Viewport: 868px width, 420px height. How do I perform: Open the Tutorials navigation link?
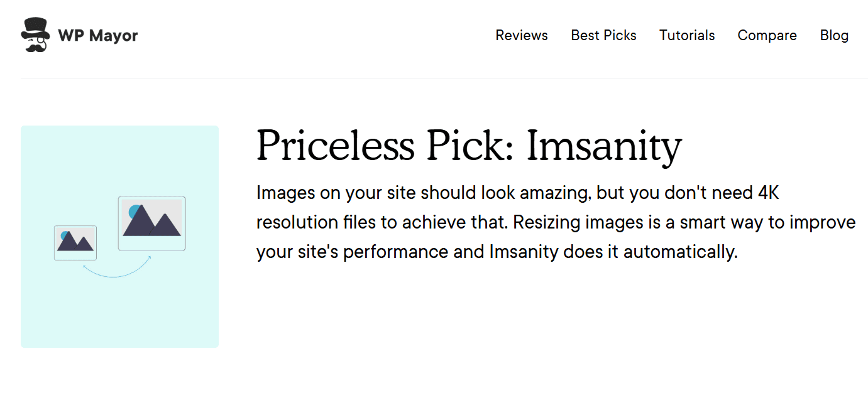pyautogui.click(x=687, y=35)
